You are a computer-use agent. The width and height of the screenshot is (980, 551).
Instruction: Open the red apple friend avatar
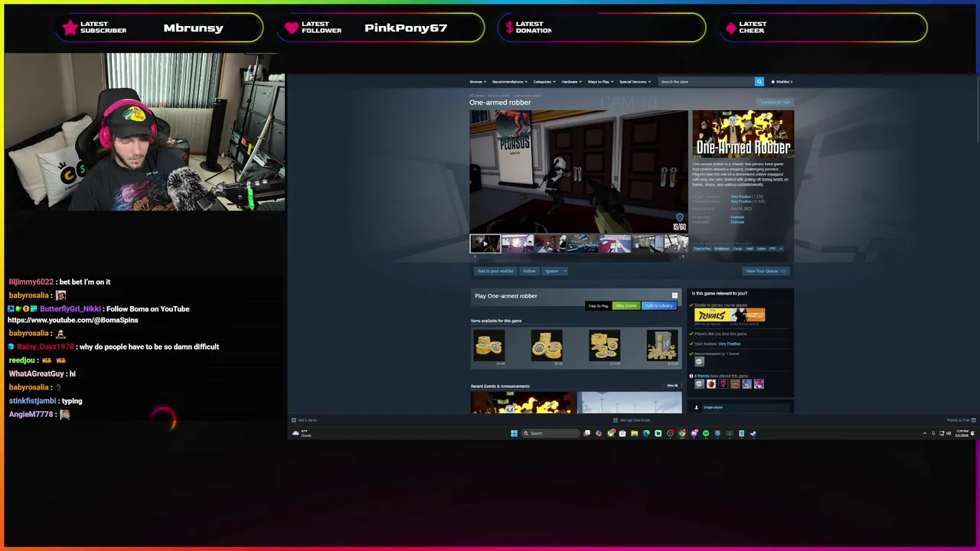click(711, 384)
